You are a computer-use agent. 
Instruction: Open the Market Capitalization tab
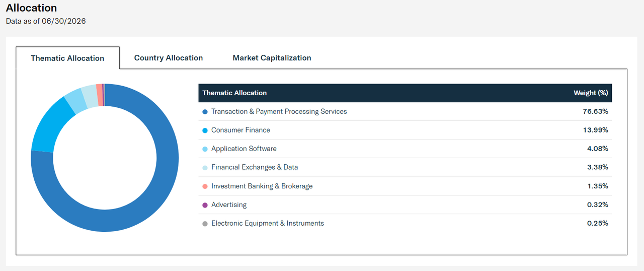click(x=272, y=58)
